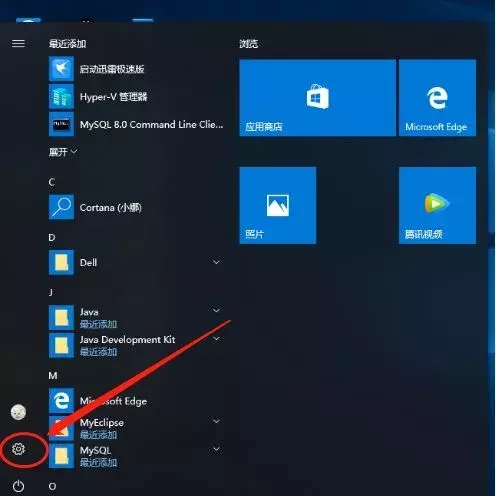Viewport: 496px width, 496px height.
Task: Expand the MyEclipse folder chevron
Action: (216, 421)
